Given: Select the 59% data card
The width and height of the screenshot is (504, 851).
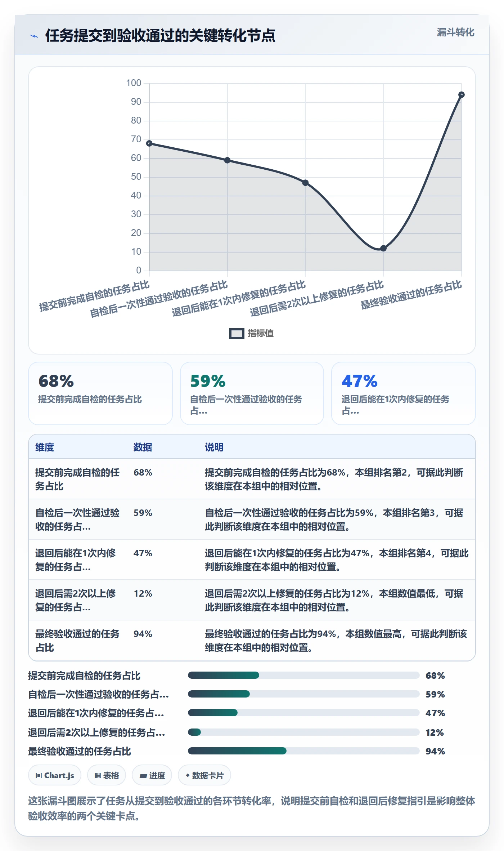Looking at the screenshot, I should point(252,393).
